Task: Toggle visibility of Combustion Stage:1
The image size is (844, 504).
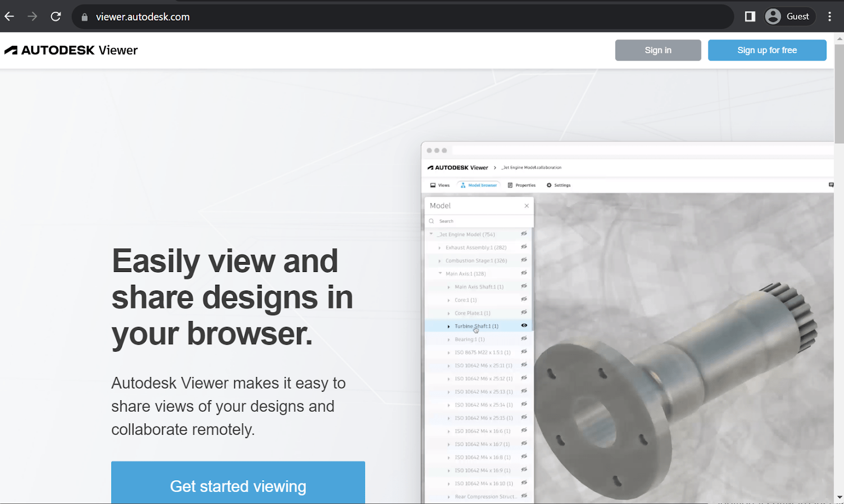Action: pos(523,260)
